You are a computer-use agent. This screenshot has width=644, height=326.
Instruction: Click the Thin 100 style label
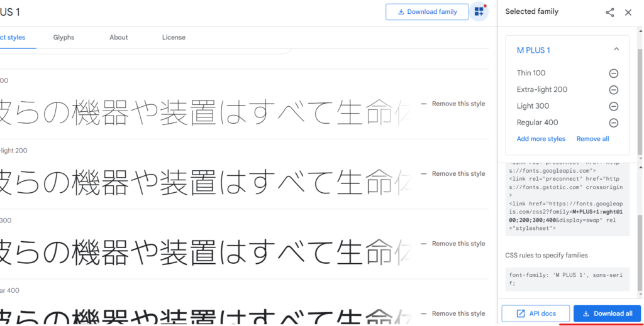click(531, 73)
